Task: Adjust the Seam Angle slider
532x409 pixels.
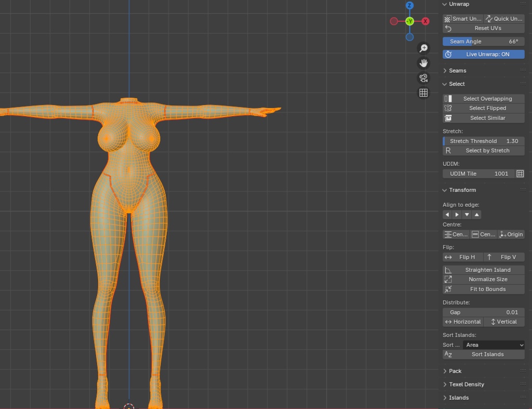Action: [484, 42]
